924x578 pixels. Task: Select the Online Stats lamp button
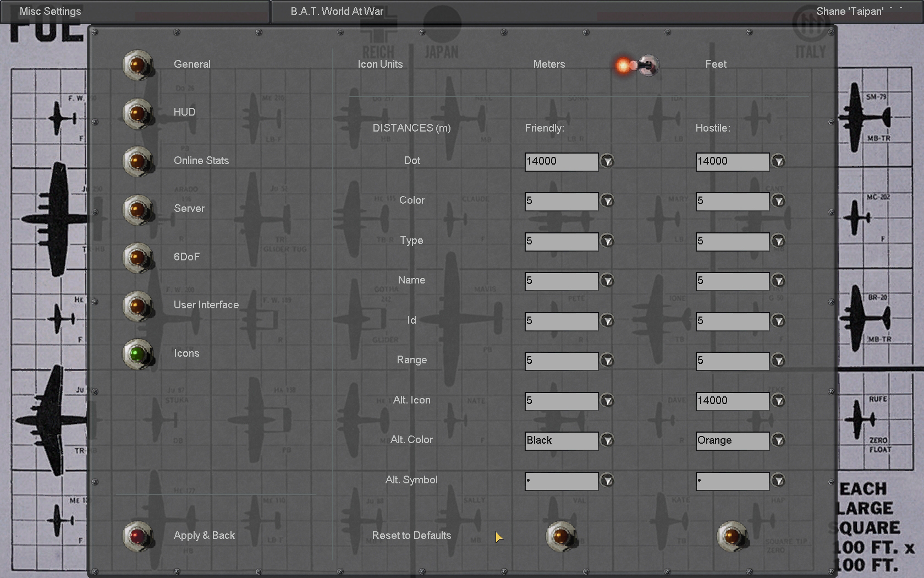coord(137,161)
